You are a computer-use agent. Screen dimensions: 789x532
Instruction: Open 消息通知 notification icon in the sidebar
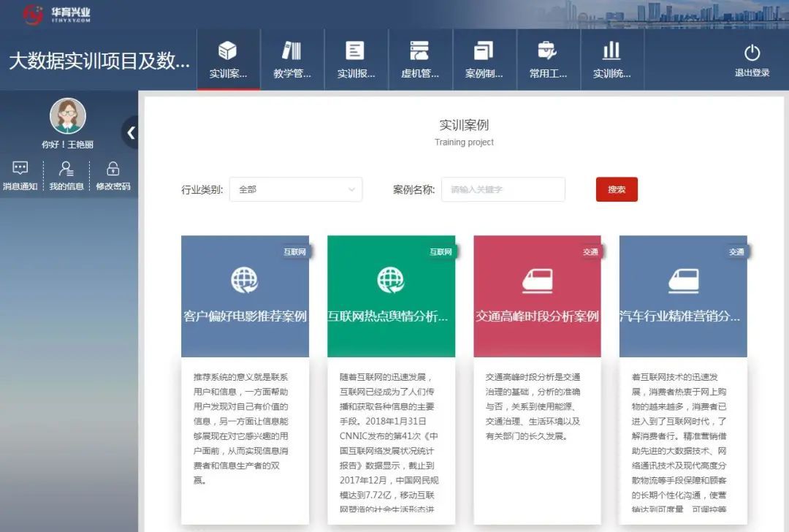pyautogui.click(x=20, y=169)
